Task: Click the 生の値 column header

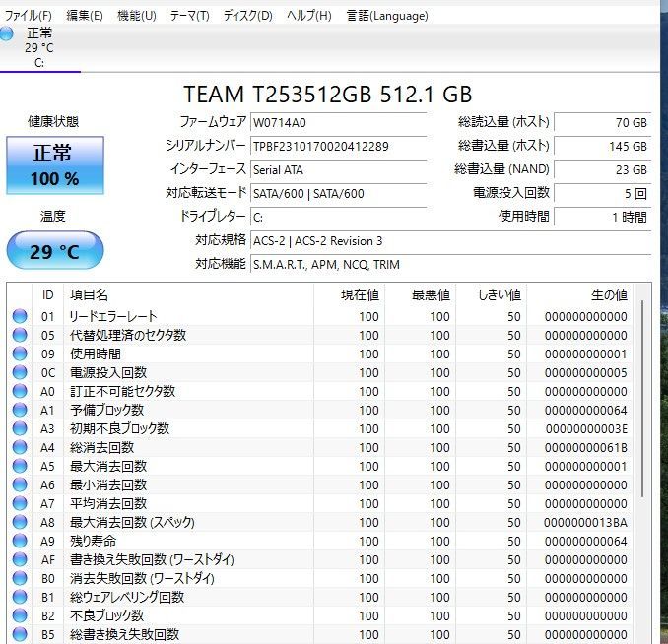Action: pyautogui.click(x=579, y=294)
